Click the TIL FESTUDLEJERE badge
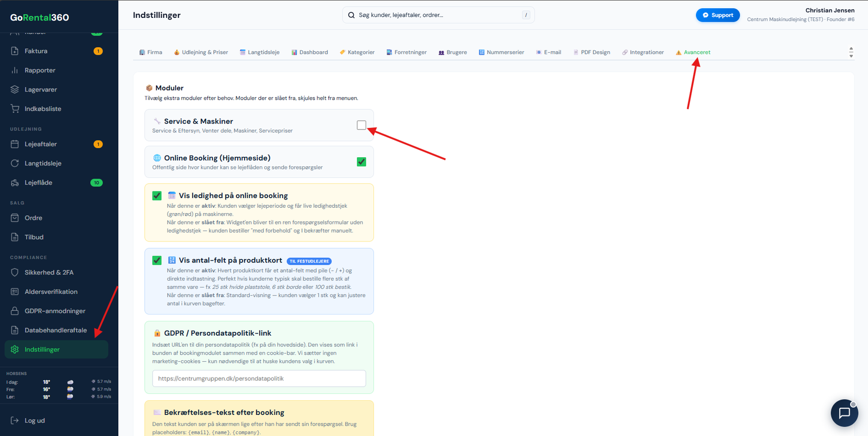Viewport: 868px width, 436px height. click(x=309, y=261)
